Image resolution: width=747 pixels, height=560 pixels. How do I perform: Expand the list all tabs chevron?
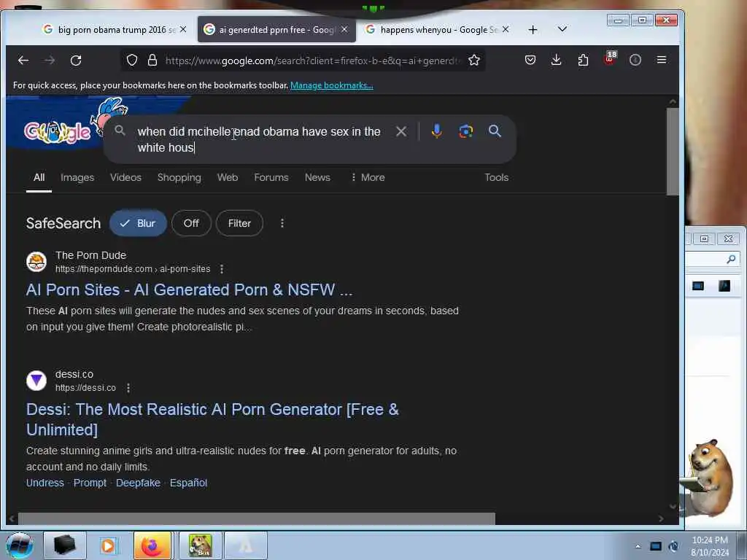[562, 29]
